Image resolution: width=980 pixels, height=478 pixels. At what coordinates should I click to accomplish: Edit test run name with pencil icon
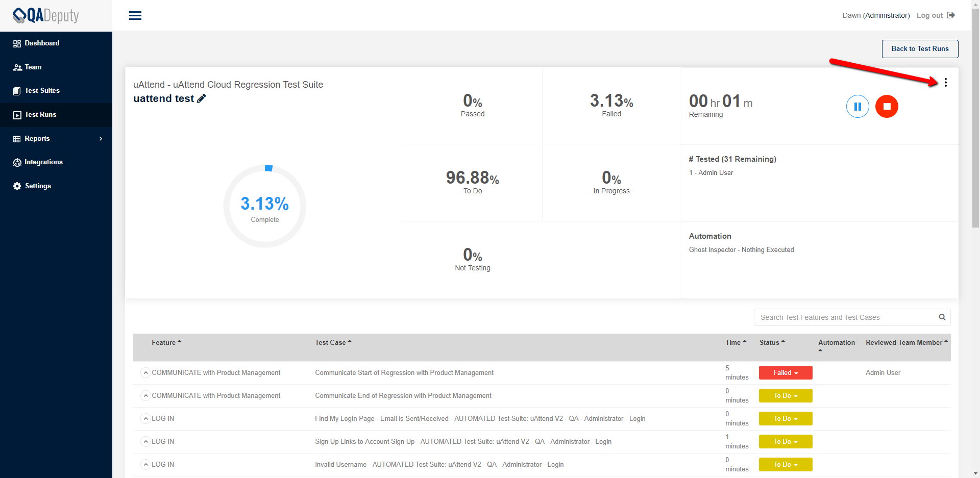coord(202,98)
